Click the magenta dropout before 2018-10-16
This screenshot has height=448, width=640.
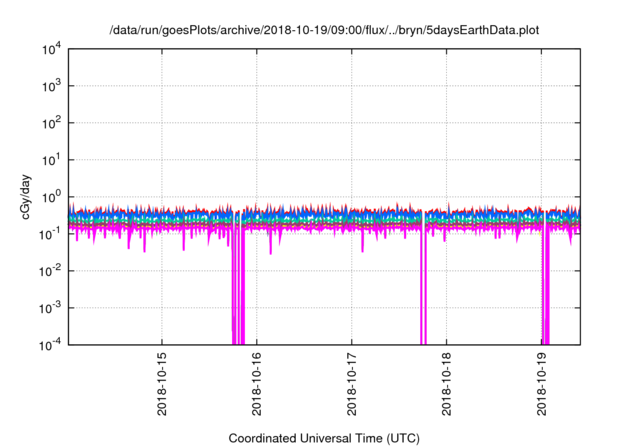tap(238, 286)
